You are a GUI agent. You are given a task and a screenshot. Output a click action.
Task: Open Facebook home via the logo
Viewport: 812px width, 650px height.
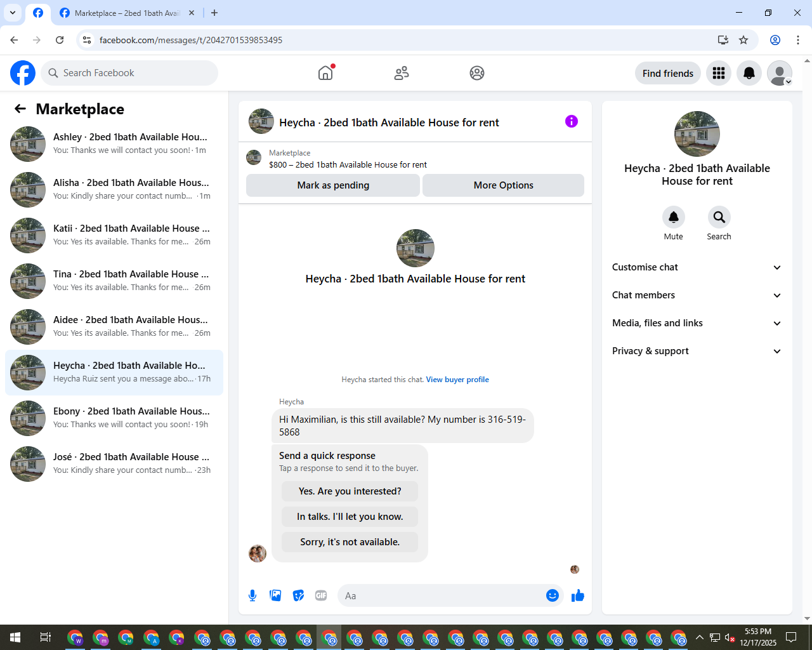point(23,73)
